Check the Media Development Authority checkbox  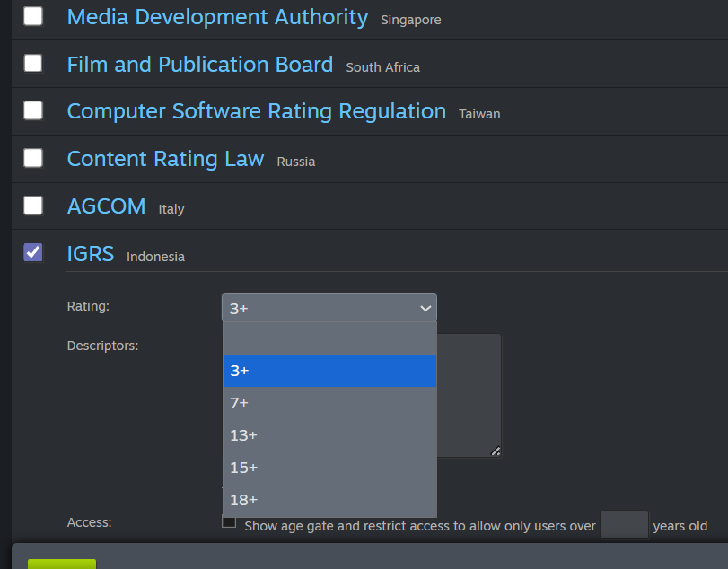pyautogui.click(x=33, y=16)
